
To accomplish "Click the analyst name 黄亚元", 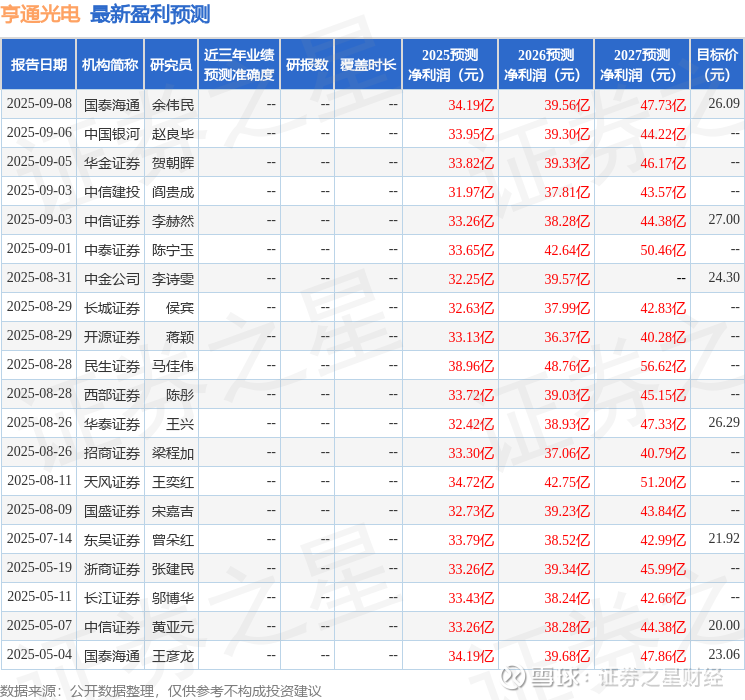I will (173, 626).
